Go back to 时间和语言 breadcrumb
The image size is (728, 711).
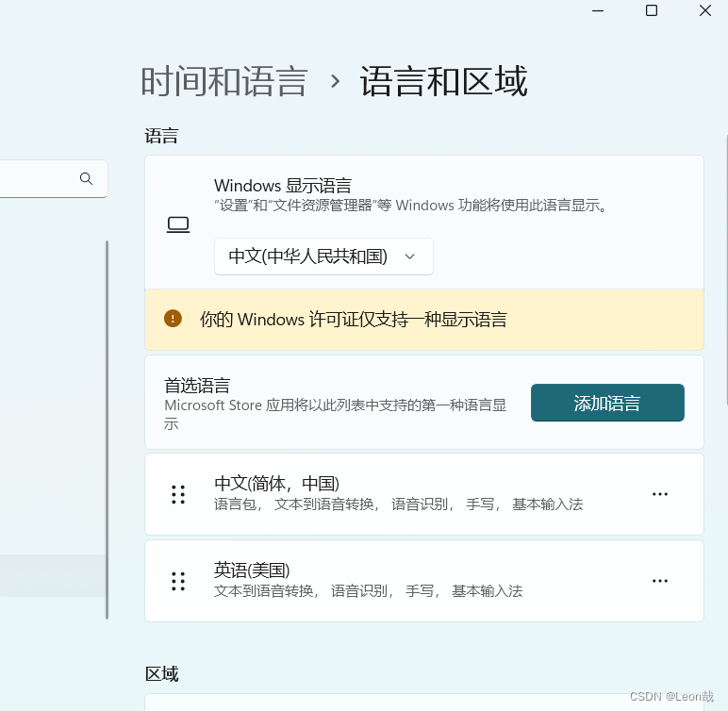(x=223, y=82)
